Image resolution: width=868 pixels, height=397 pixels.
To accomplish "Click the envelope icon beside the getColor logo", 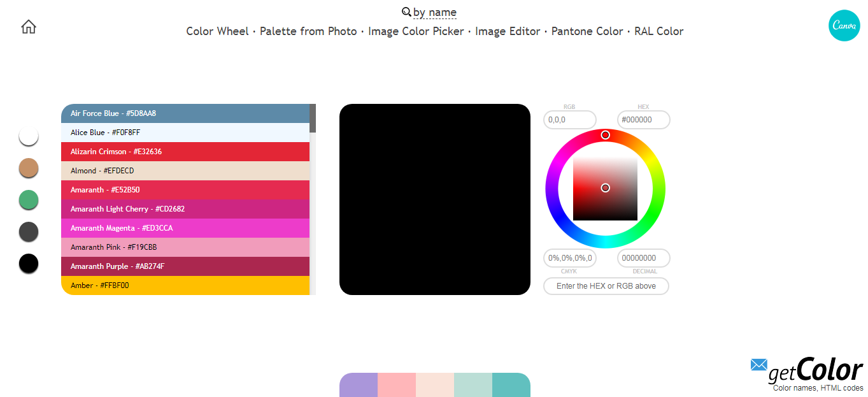I will click(758, 365).
